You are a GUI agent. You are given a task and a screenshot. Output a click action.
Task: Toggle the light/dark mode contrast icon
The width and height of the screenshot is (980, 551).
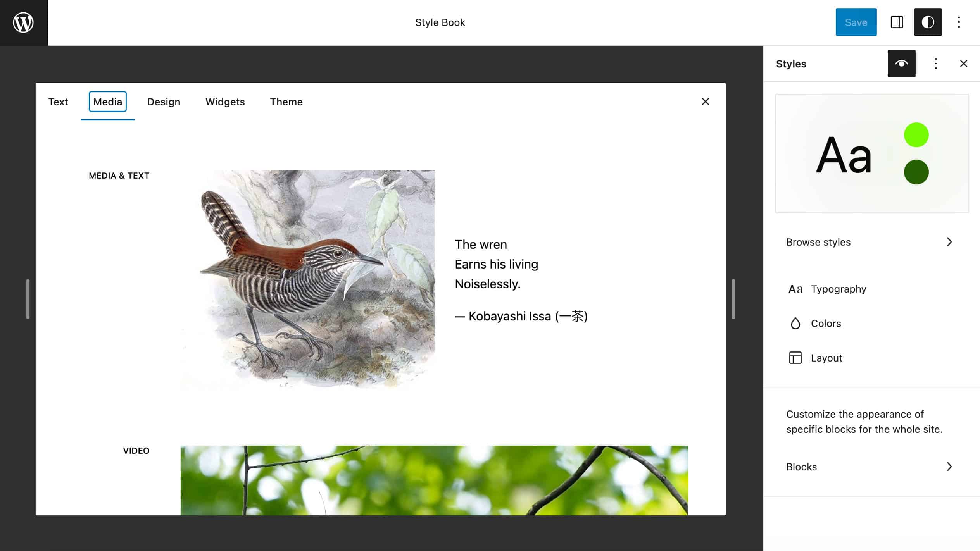coord(928,22)
